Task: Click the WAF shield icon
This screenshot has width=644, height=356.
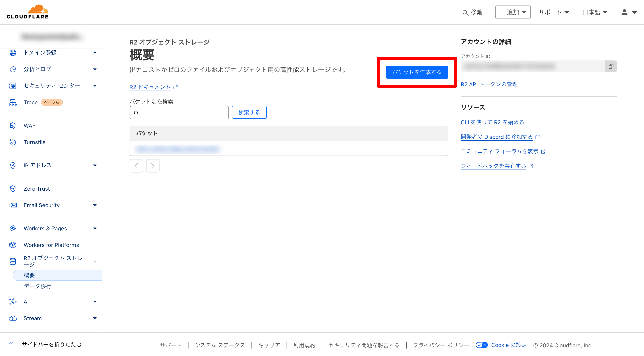Action: coord(13,125)
